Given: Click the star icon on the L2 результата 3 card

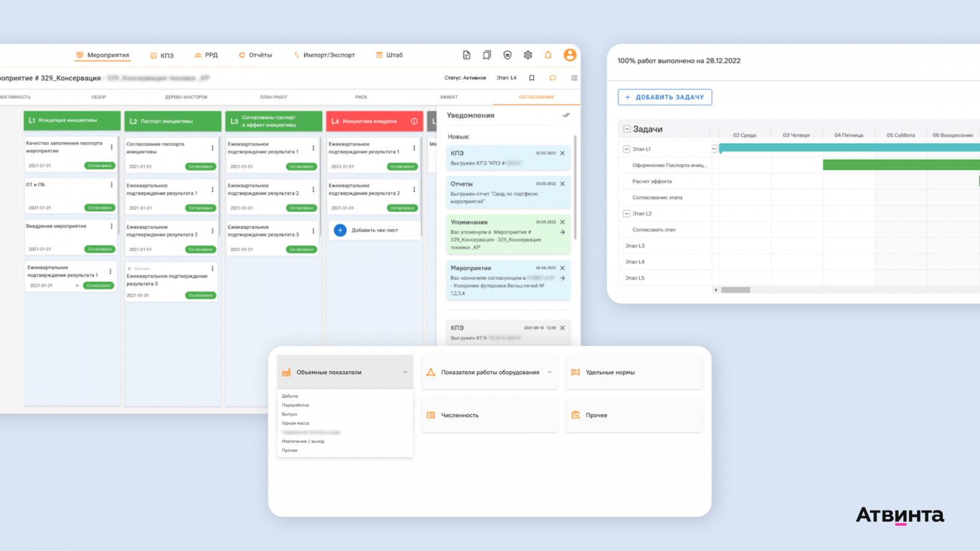Looking at the screenshot, I should click(x=129, y=269).
